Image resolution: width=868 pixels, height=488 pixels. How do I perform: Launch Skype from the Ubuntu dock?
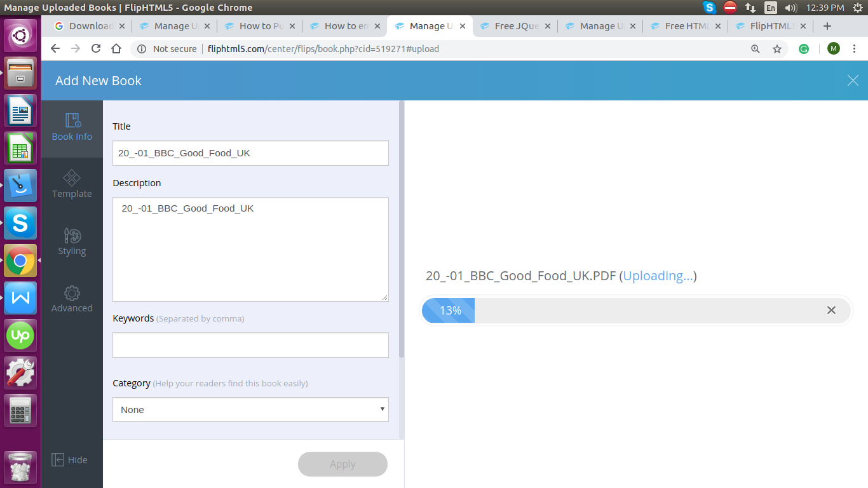(20, 223)
